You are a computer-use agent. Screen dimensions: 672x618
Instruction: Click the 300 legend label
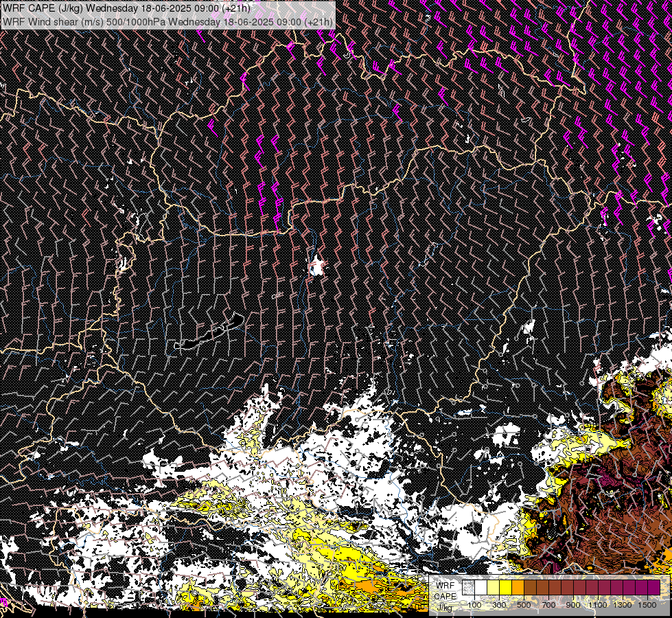(x=499, y=605)
